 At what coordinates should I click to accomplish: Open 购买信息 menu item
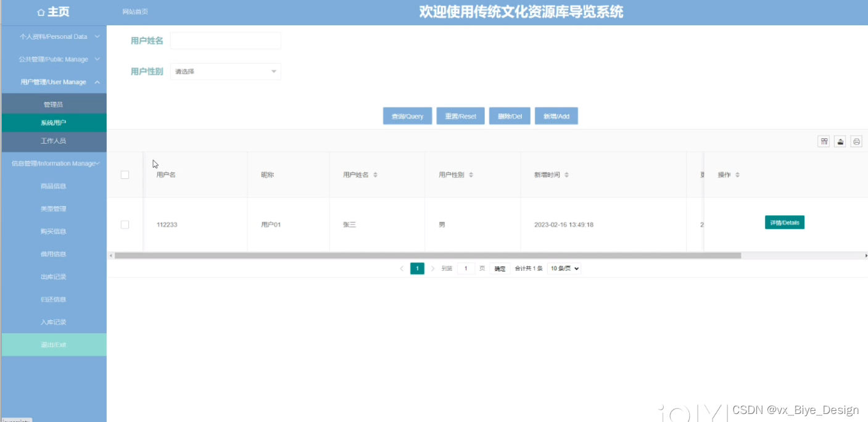(x=53, y=231)
